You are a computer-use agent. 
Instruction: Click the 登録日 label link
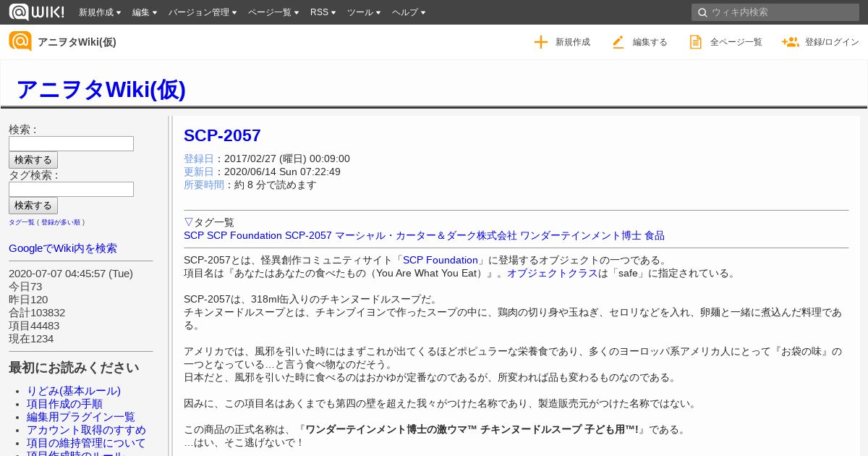tap(199, 159)
